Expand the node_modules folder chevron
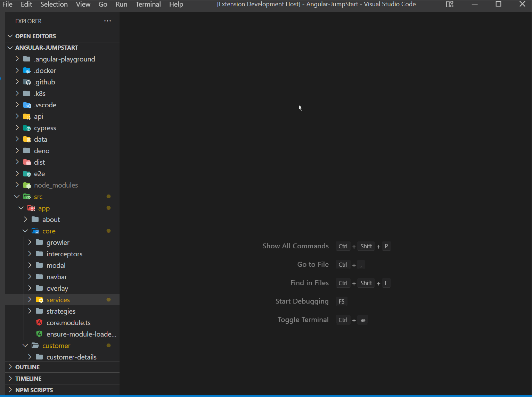The image size is (532, 397). coord(17,185)
